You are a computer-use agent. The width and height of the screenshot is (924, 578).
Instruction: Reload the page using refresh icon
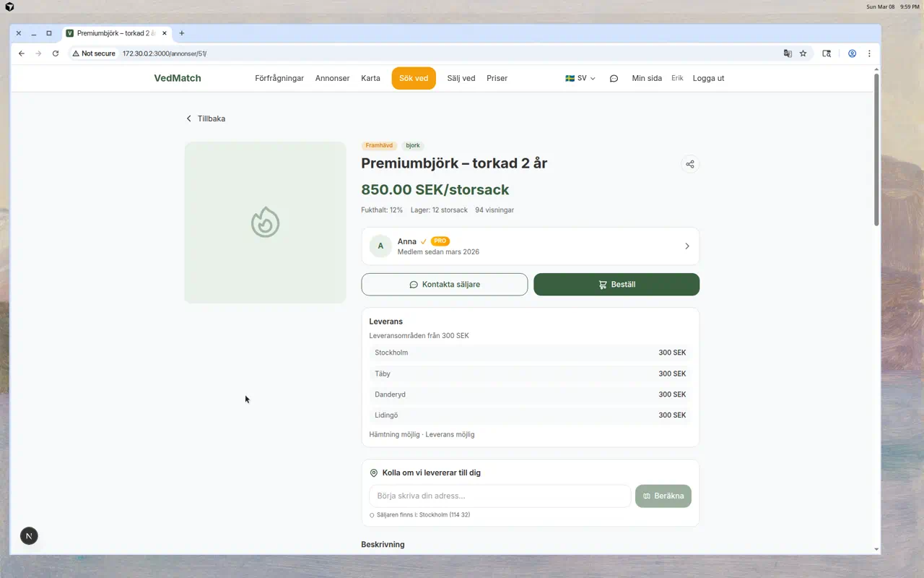click(56, 53)
